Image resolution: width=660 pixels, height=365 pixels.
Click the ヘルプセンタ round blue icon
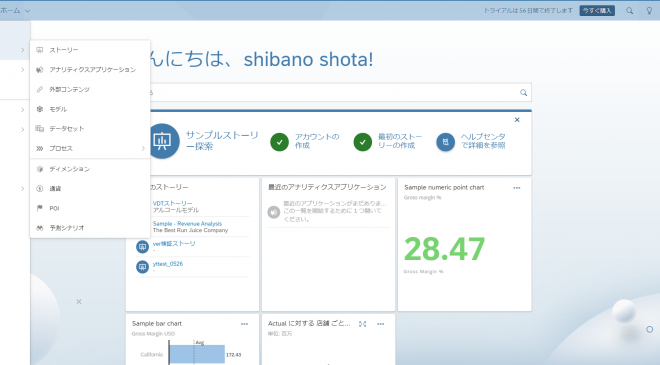[x=445, y=142]
